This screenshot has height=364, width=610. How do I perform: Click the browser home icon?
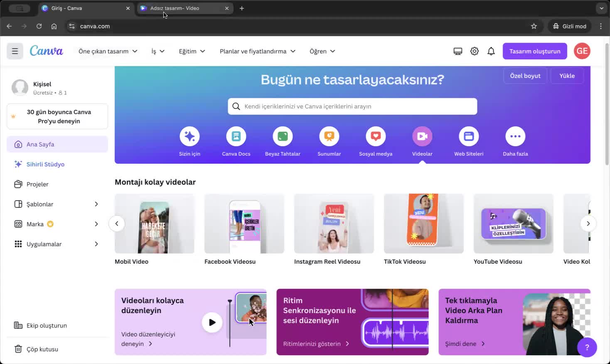[x=54, y=26]
